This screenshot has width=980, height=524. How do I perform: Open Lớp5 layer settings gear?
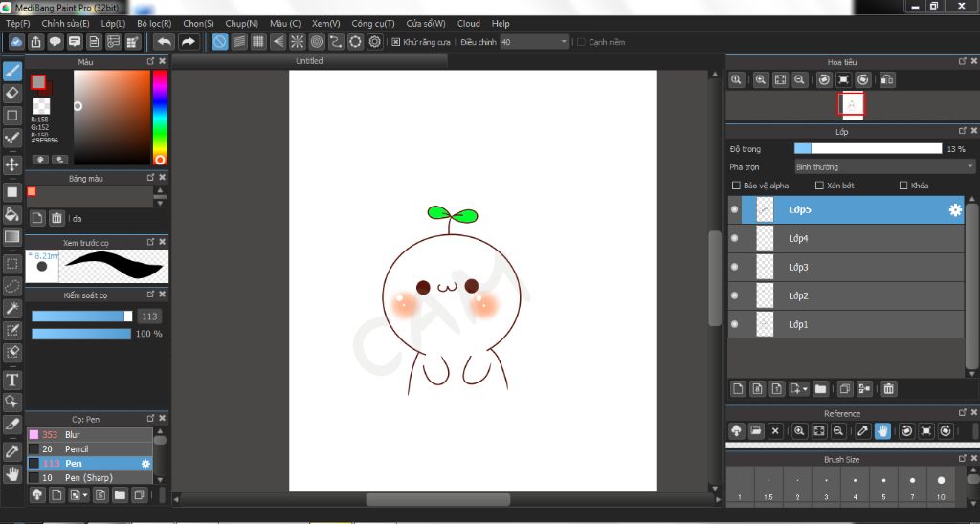point(955,210)
